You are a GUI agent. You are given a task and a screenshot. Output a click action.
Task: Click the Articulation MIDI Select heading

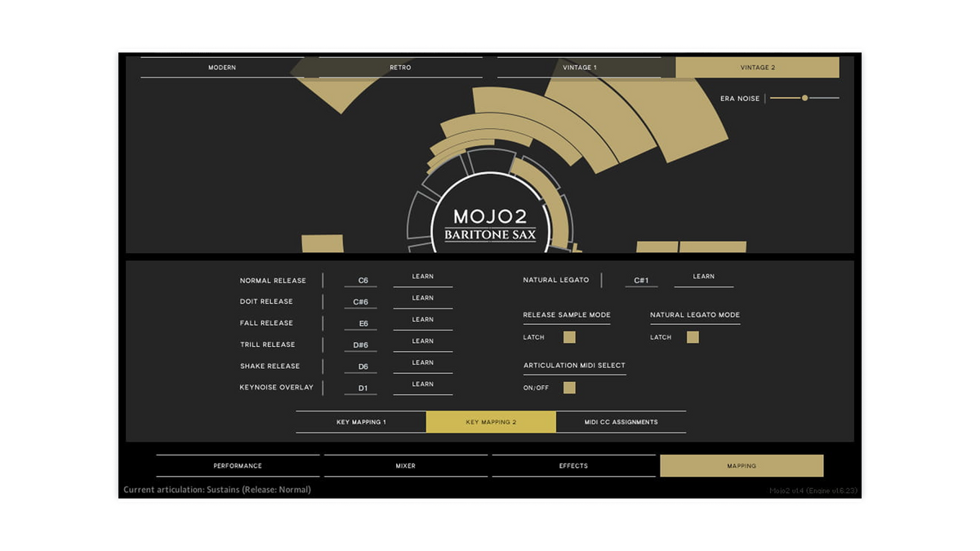(574, 366)
